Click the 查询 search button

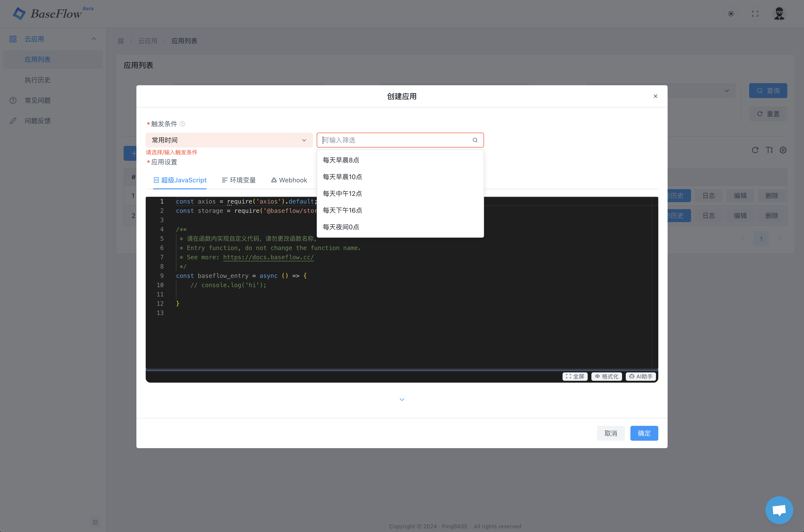768,91
